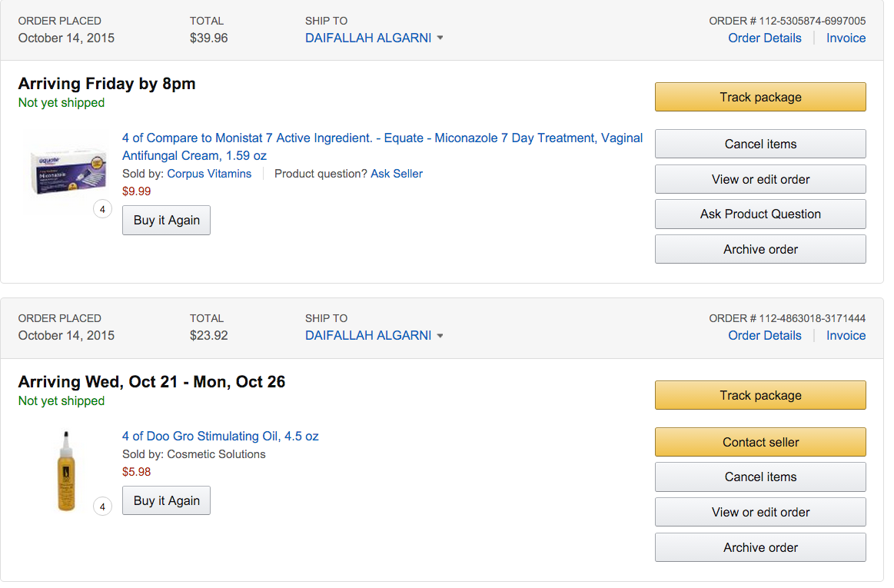Screen dimensions: 894x588
Task: Open Invoice for order 112-4863018-3171444
Action: (x=846, y=336)
